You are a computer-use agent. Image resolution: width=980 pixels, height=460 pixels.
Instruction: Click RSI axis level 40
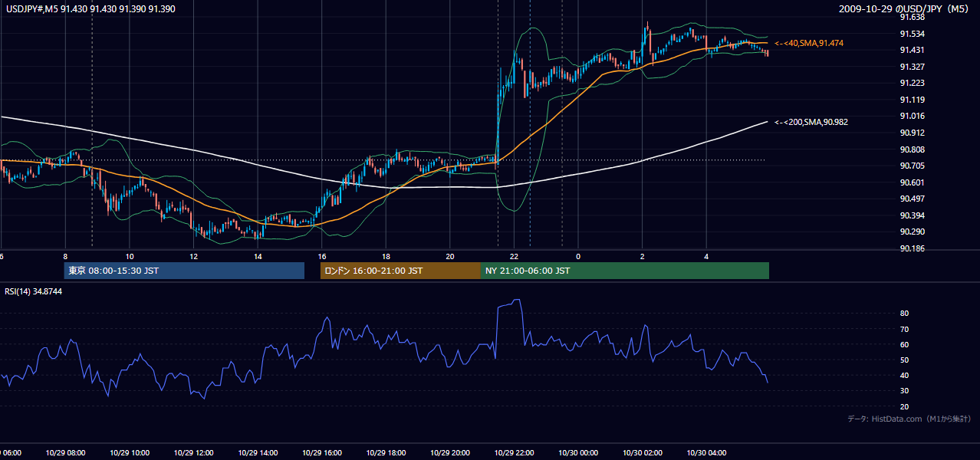[905, 375]
